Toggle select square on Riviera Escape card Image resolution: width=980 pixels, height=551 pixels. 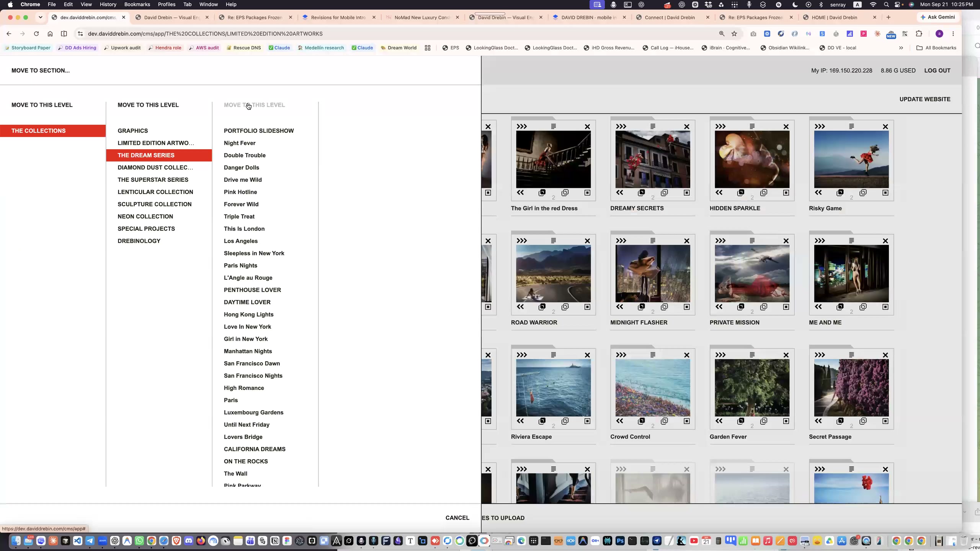point(587,421)
